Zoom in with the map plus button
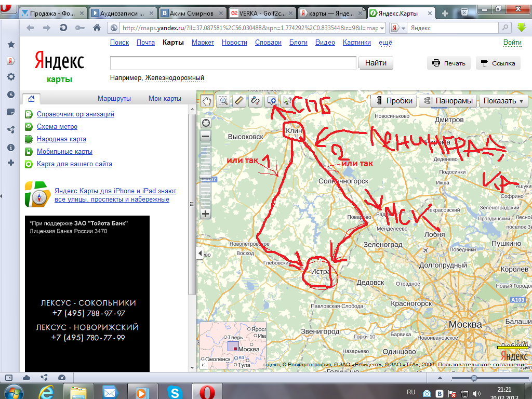The height and width of the screenshot is (399, 532). pyautogui.click(x=206, y=214)
